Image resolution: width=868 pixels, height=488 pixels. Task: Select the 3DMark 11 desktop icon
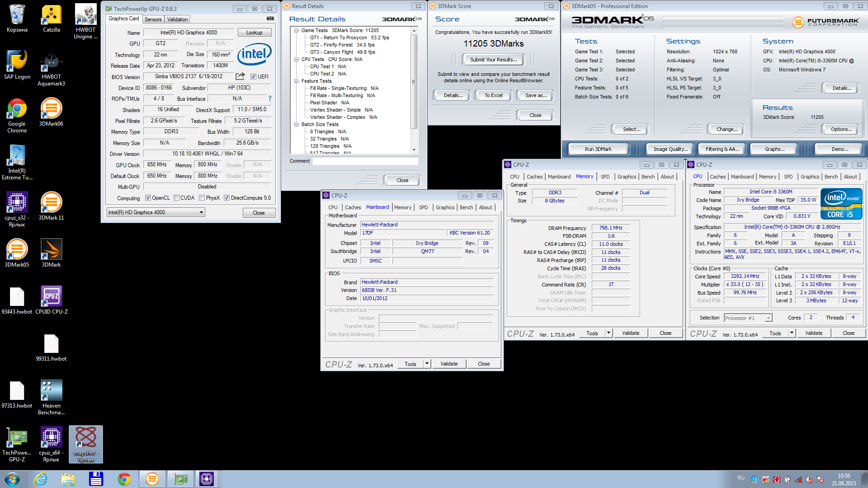coord(51,206)
